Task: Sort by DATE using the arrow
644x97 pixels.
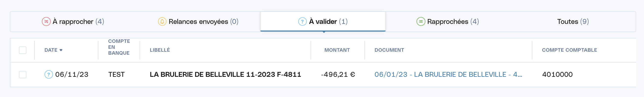Action: (x=61, y=50)
